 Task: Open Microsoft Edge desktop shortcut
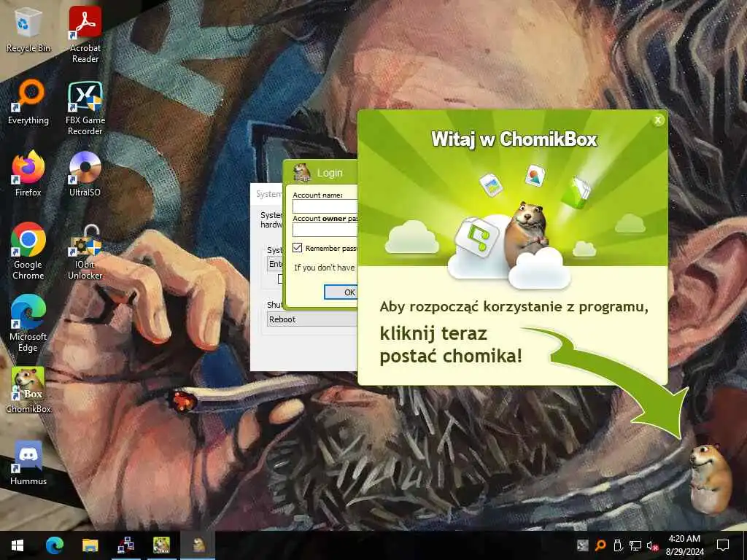point(28,323)
